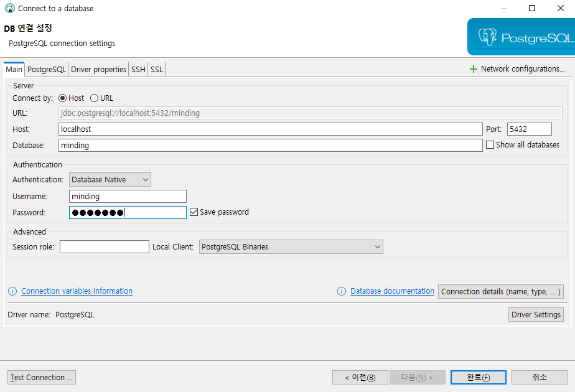Switch to the SSH tab

click(x=138, y=69)
